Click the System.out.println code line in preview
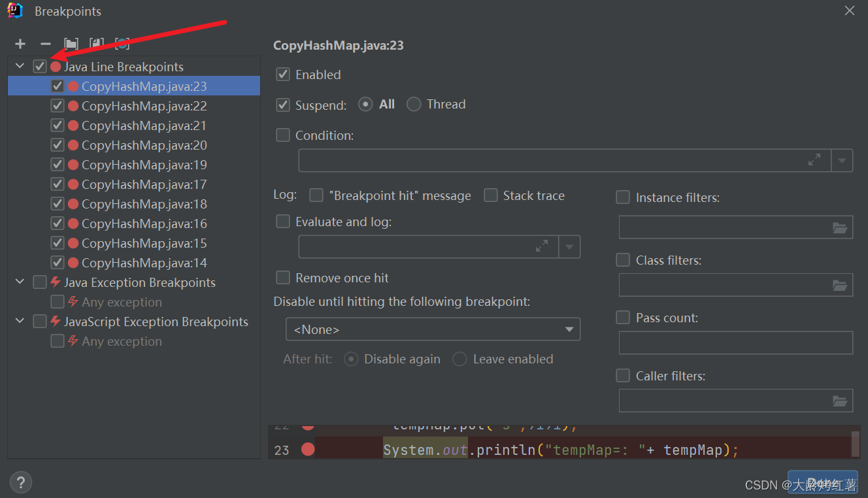 561,450
